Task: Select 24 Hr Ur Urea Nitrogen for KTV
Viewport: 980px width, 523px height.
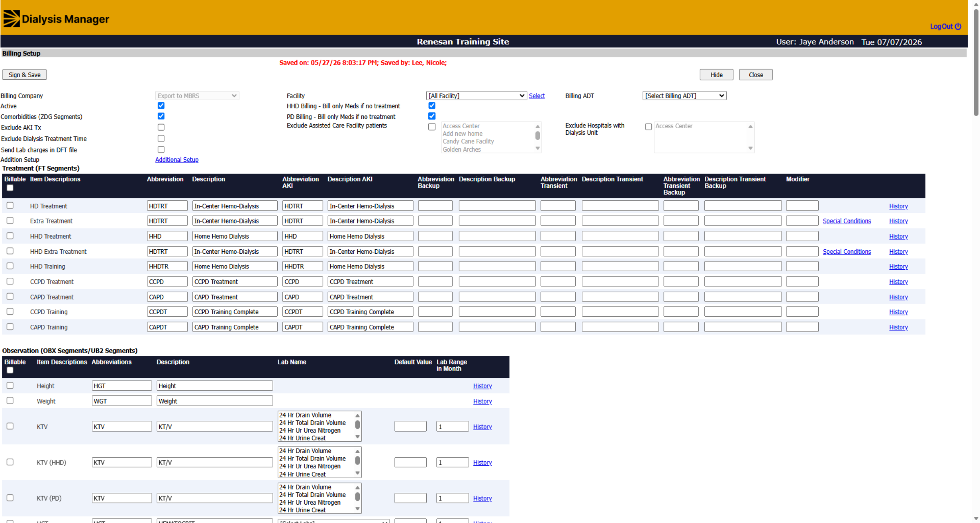Action: [x=310, y=430]
